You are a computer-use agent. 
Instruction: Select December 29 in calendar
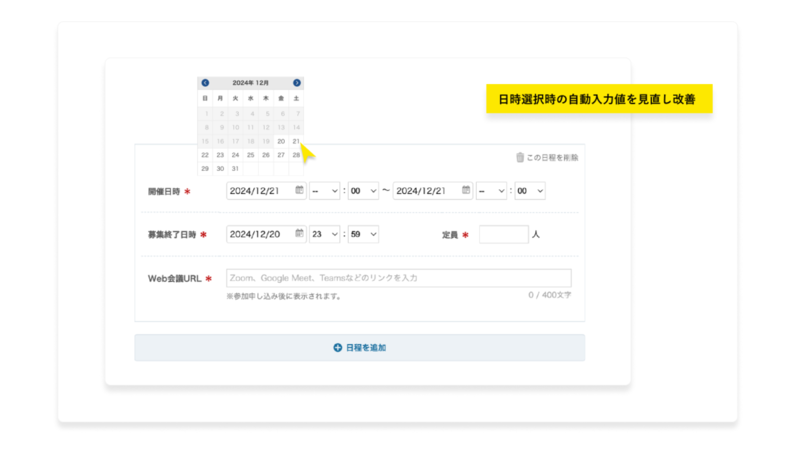(205, 169)
